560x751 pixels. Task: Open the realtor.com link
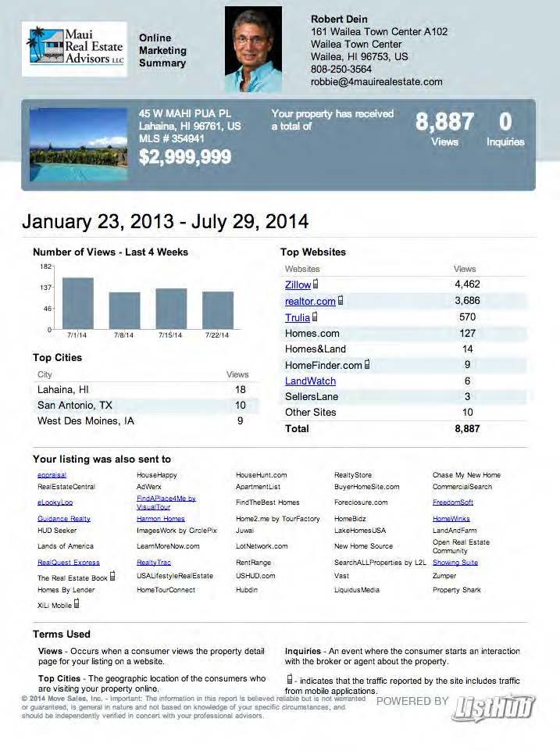tap(310, 302)
